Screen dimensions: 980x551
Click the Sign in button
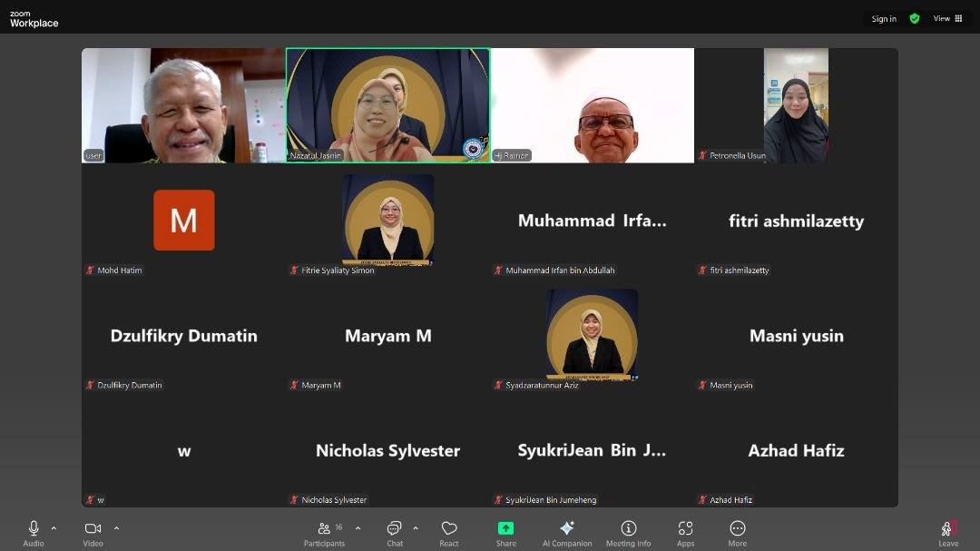(x=883, y=19)
